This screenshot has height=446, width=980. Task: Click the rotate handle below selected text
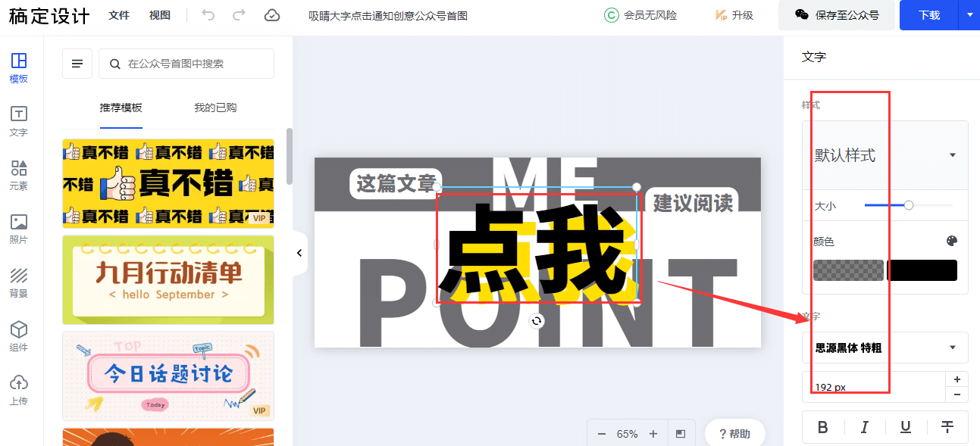coord(537,321)
